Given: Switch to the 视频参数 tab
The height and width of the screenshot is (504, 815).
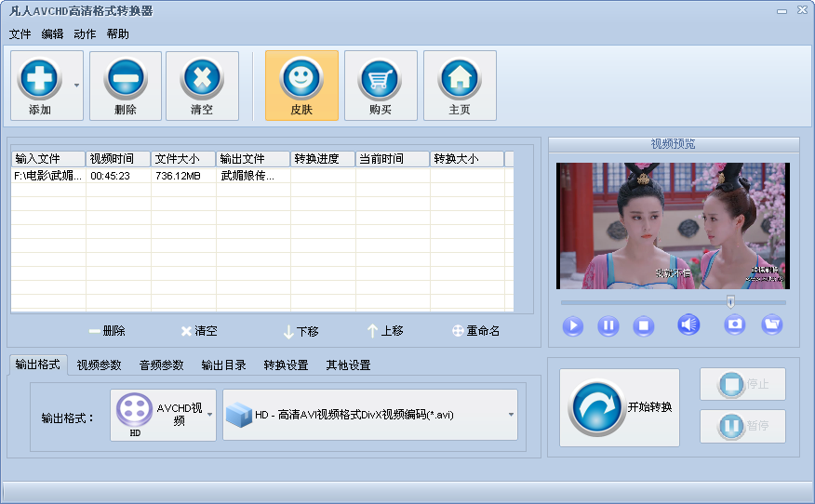Looking at the screenshot, I should point(99,365).
